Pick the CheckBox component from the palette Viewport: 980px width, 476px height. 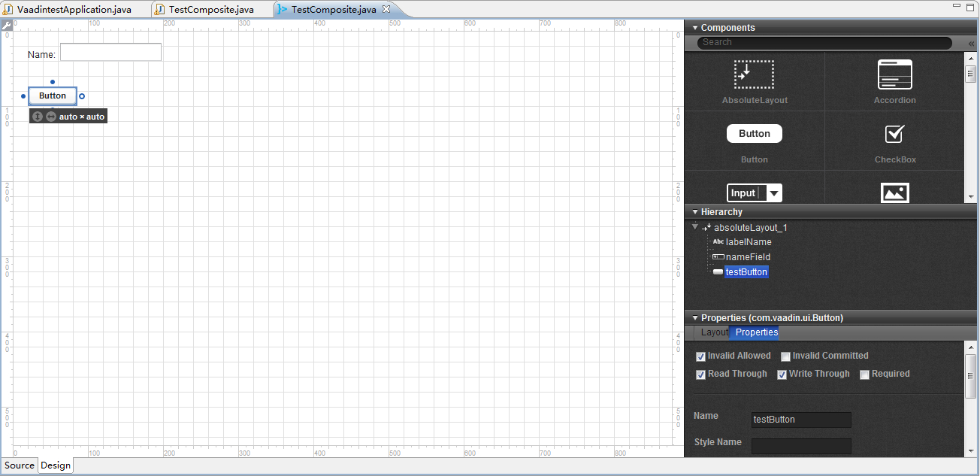click(x=894, y=134)
